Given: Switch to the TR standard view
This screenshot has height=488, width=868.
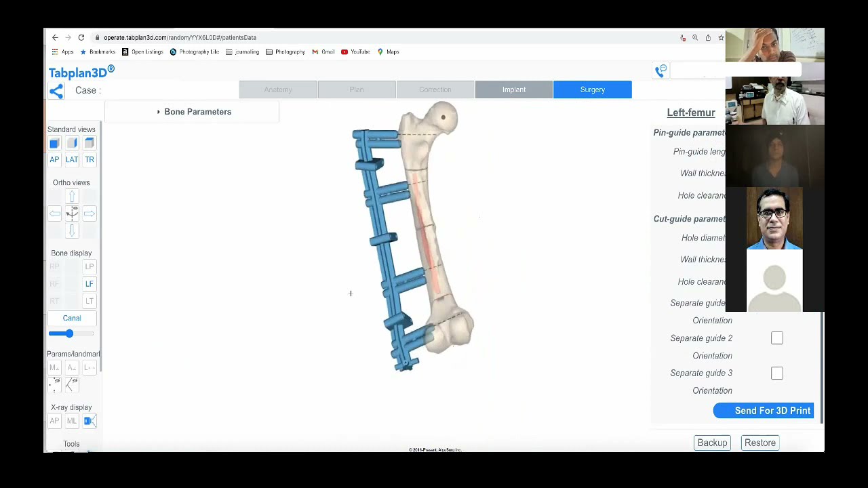Looking at the screenshot, I should 90,159.
